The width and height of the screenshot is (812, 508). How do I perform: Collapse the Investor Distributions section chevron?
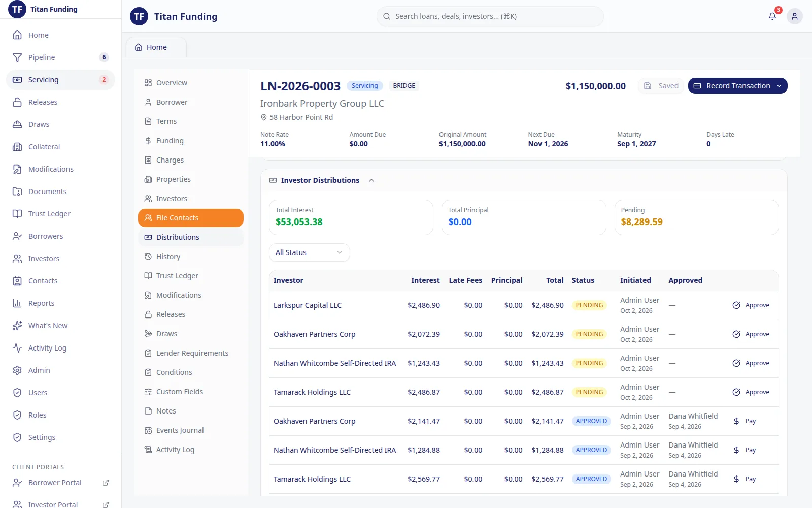(371, 180)
